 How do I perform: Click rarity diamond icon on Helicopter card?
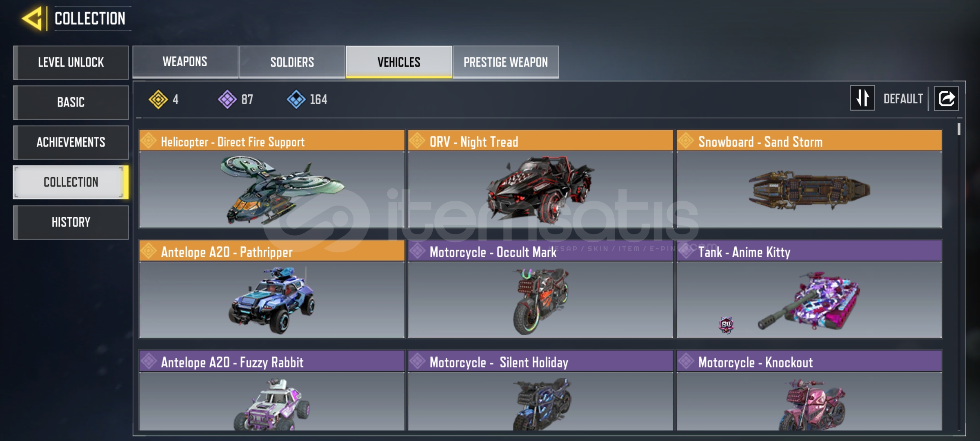click(149, 141)
